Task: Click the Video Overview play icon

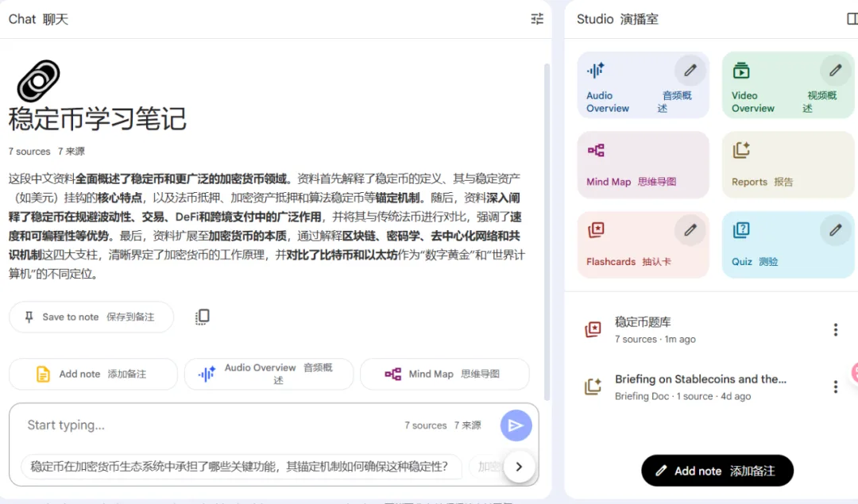Action: [x=741, y=71]
